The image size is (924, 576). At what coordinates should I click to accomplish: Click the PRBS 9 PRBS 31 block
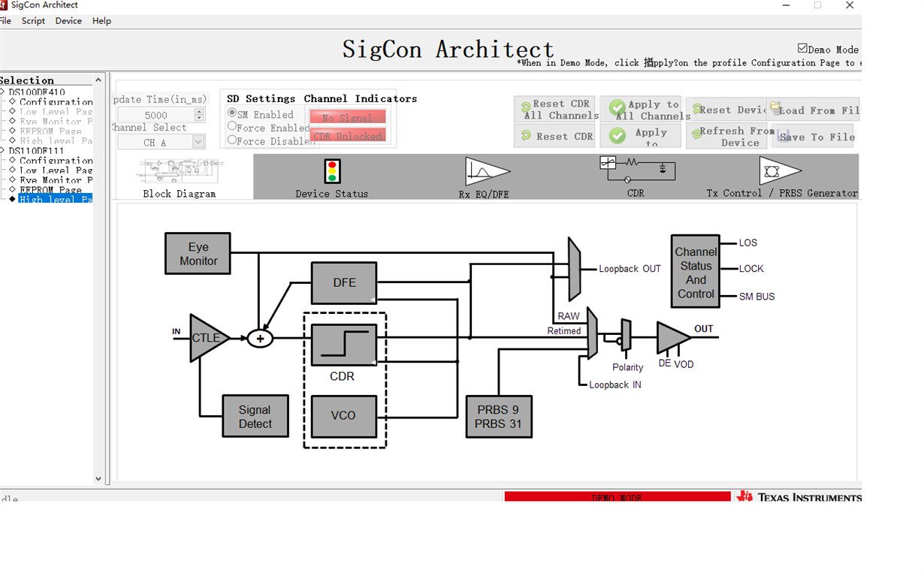coord(499,417)
